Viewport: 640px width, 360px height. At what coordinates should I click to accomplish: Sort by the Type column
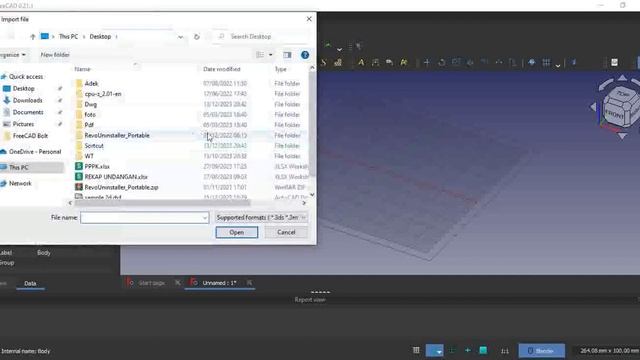(281, 69)
